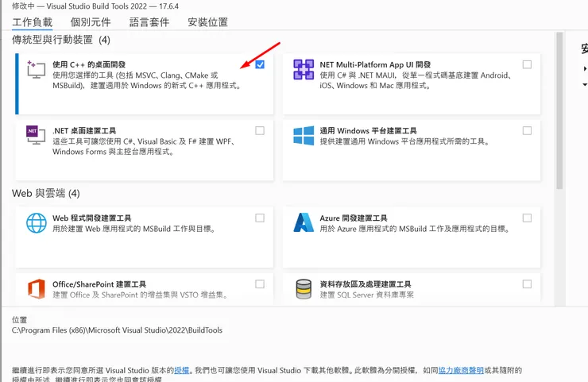This screenshot has width=588, height=382.
Task: Click the 位置 label above the path
Action: pyautogui.click(x=20, y=320)
